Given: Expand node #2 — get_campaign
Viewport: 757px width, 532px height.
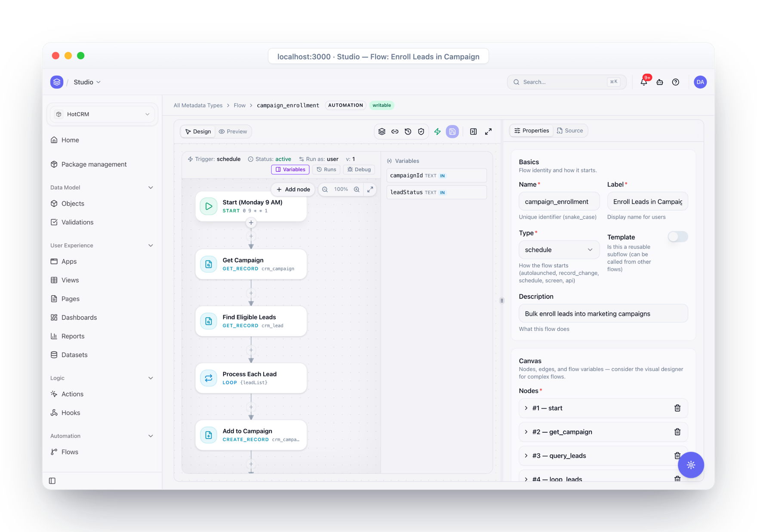Looking at the screenshot, I should point(526,432).
